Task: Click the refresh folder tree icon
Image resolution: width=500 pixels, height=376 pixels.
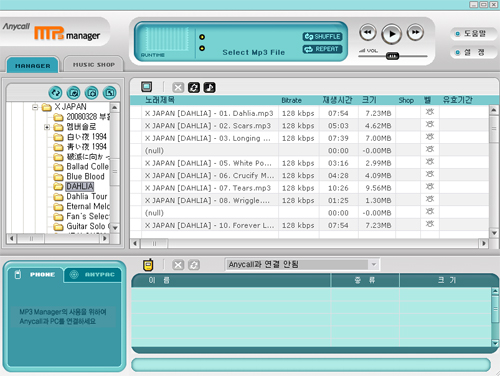Action: pos(55,93)
